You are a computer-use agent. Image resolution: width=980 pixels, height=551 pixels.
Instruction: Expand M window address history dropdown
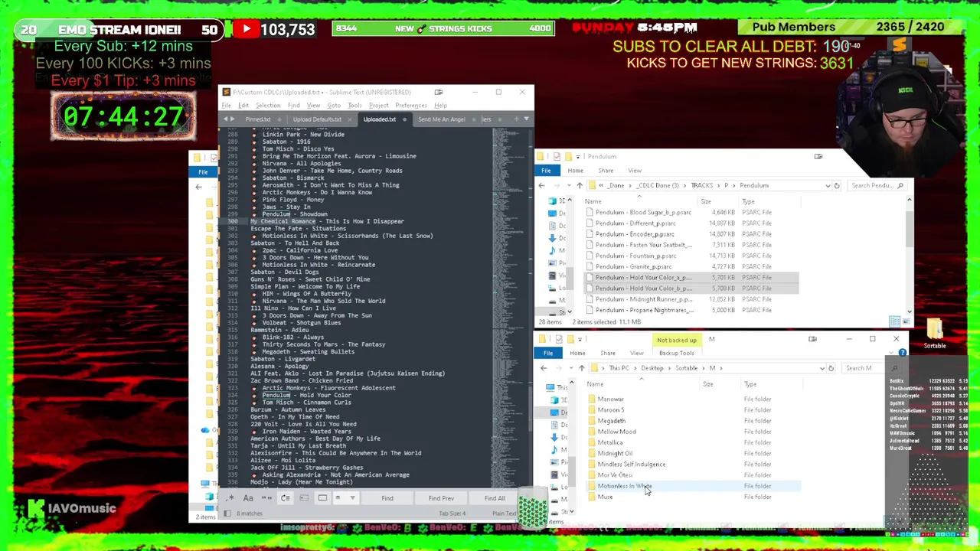click(x=822, y=368)
